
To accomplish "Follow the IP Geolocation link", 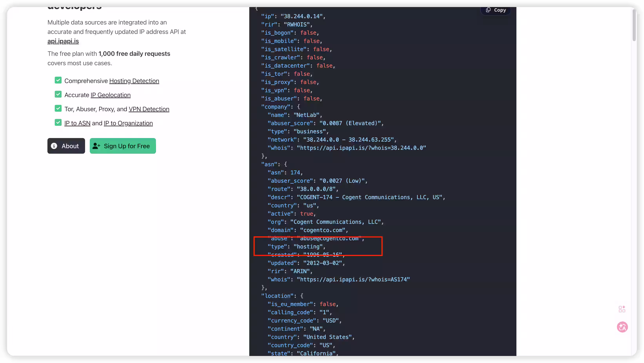I will point(111,95).
